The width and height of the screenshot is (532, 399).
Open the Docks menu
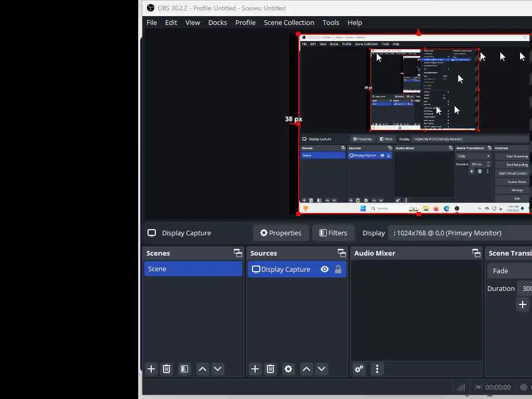tap(218, 22)
